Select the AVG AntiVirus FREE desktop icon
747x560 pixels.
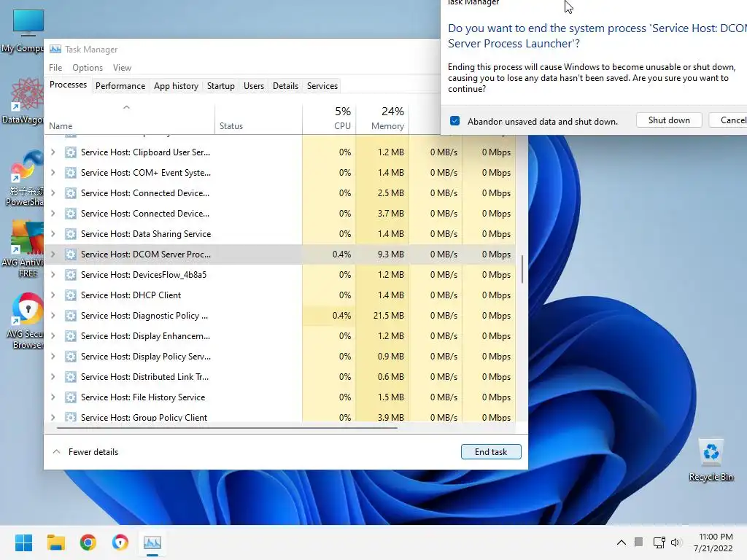(x=24, y=249)
